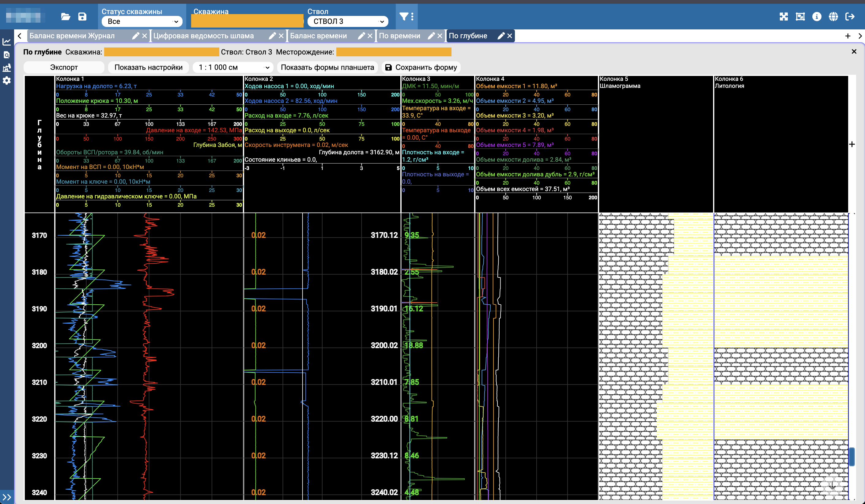Image resolution: width=865 pixels, height=504 pixels.
Task: Click the drilling rig sidebar icon
Action: (x=7, y=68)
